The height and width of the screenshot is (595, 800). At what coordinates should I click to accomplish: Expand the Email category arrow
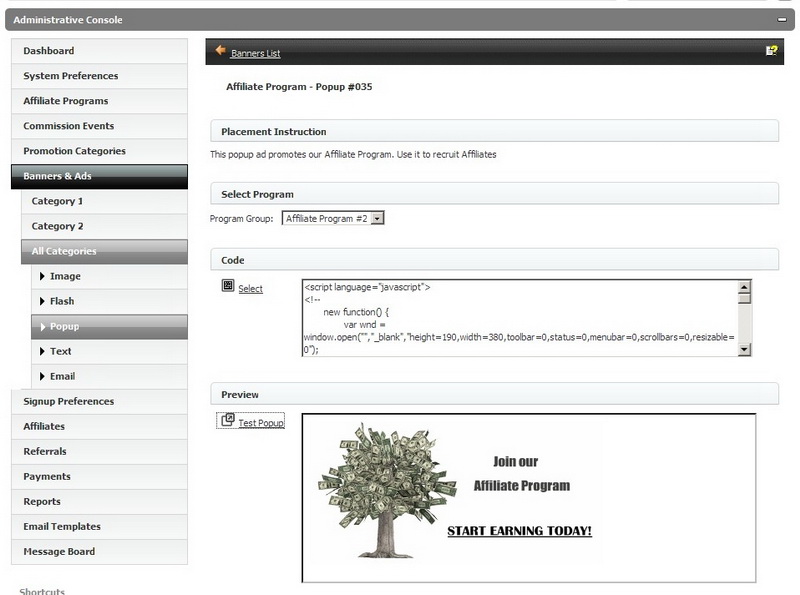(x=42, y=376)
